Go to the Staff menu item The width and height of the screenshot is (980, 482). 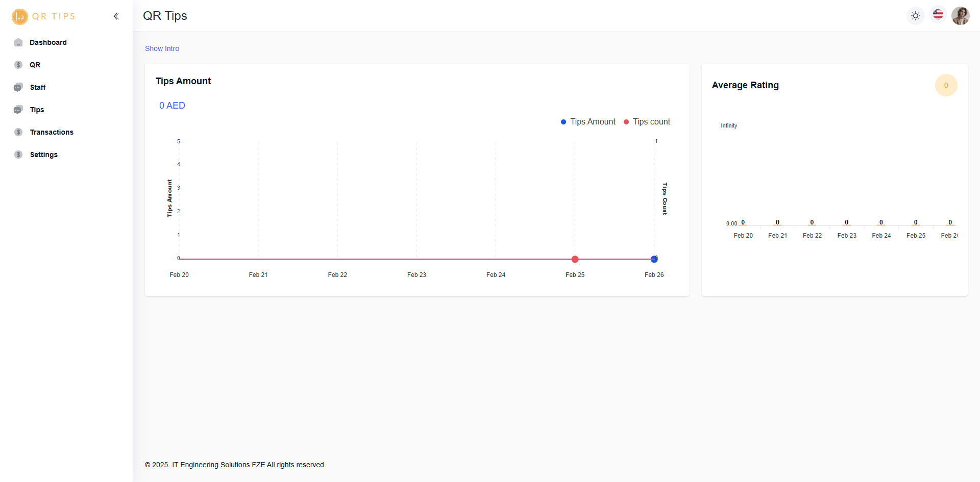(x=38, y=87)
